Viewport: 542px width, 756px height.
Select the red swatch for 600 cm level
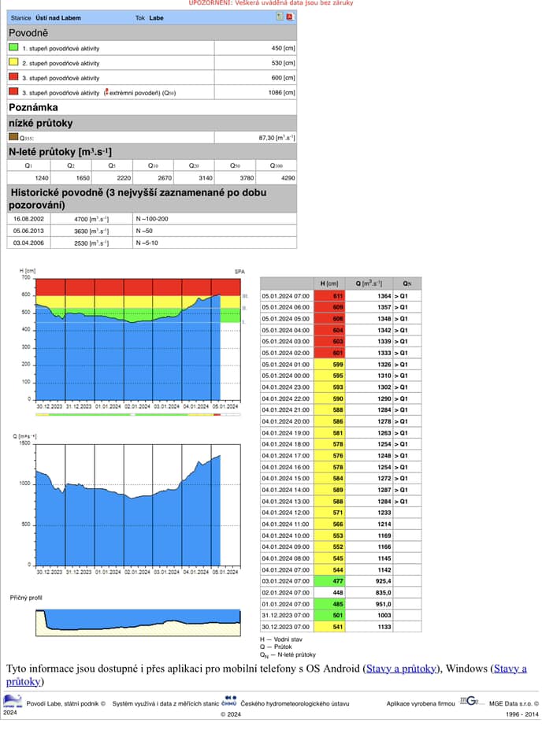[13, 78]
